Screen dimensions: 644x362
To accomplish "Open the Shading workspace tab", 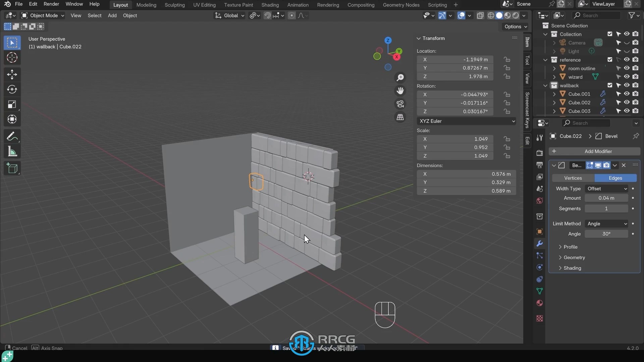I will point(270,5).
